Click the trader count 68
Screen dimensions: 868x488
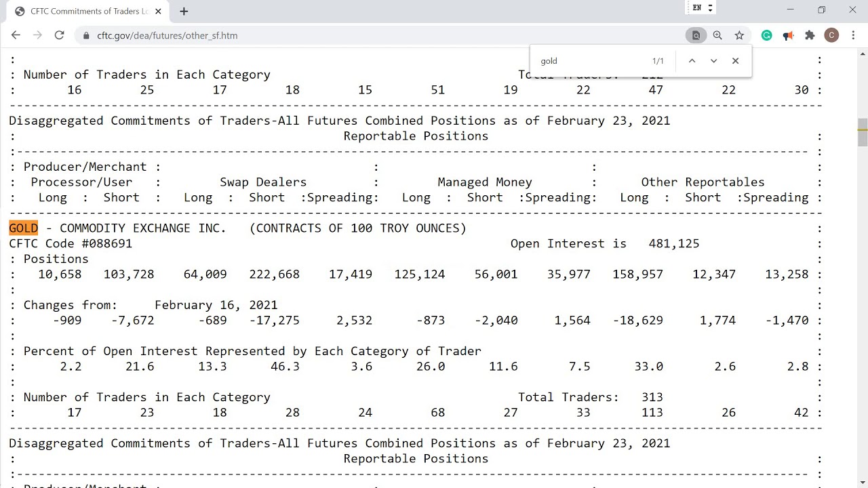(x=437, y=412)
